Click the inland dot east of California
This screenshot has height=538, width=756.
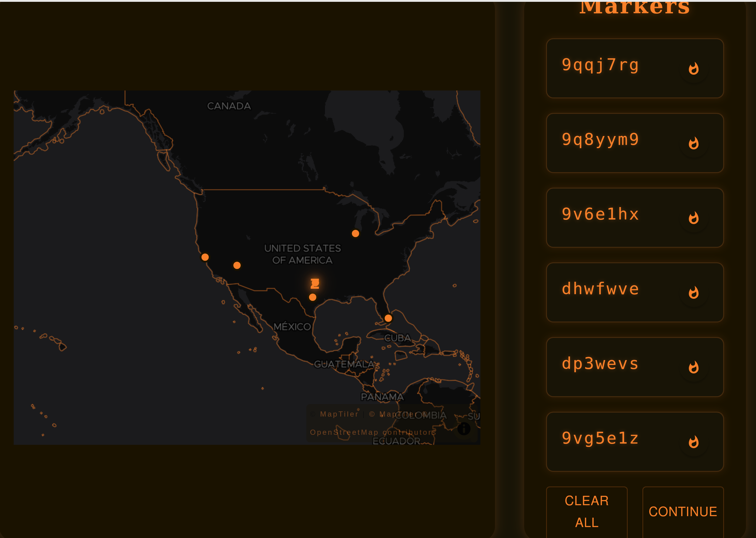[237, 265]
